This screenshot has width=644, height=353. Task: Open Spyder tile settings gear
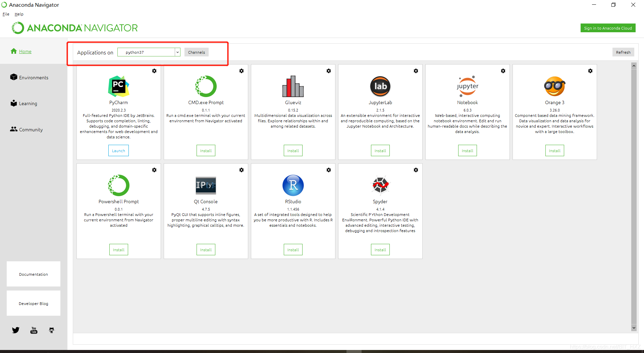416,170
